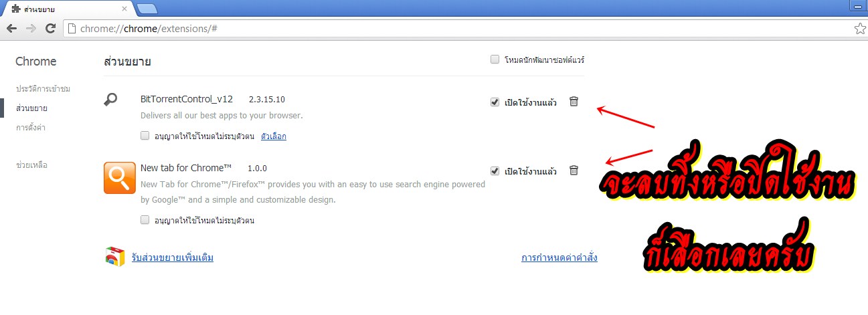The width and height of the screenshot is (868, 315).
Task: Delete New tab for Chrome via trash icon
Action: pyautogui.click(x=574, y=171)
